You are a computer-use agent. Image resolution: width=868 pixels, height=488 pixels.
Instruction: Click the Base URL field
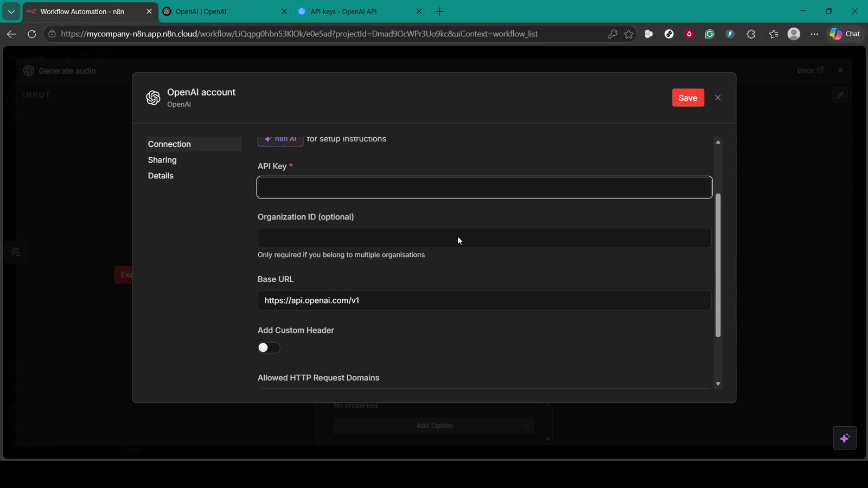(x=484, y=300)
